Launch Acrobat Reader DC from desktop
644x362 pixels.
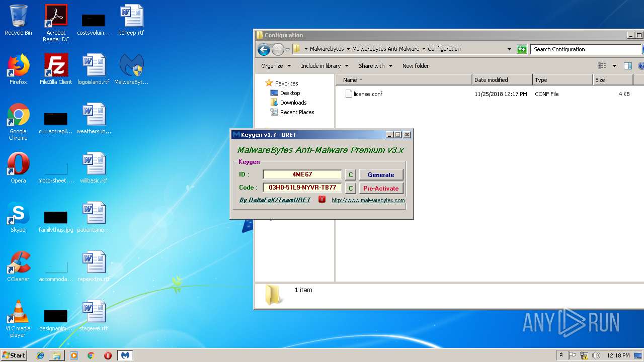pyautogui.click(x=56, y=23)
